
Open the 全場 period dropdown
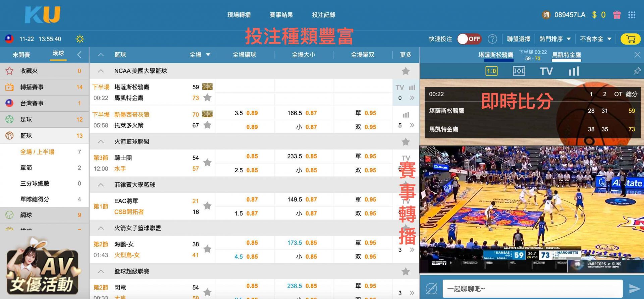pos(200,55)
